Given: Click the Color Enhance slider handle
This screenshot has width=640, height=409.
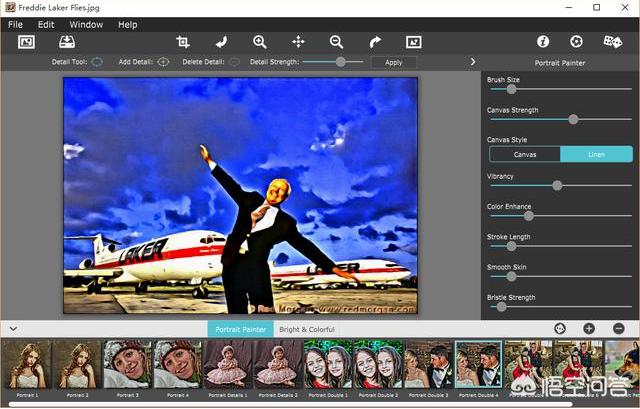Looking at the screenshot, I should pos(529,216).
